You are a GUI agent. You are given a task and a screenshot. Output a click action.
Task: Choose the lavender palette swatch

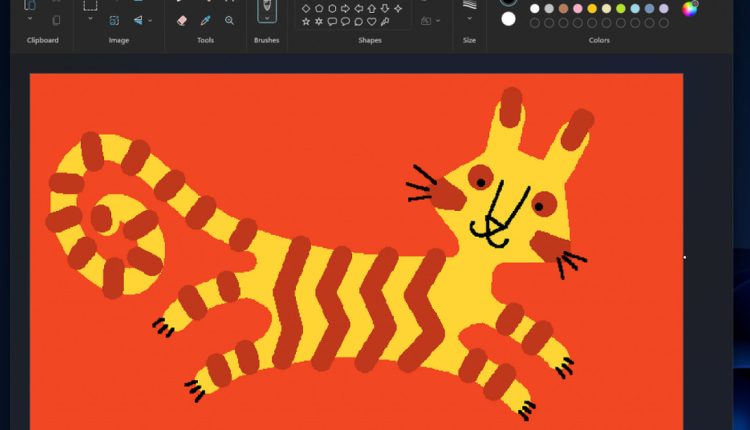tap(664, 9)
